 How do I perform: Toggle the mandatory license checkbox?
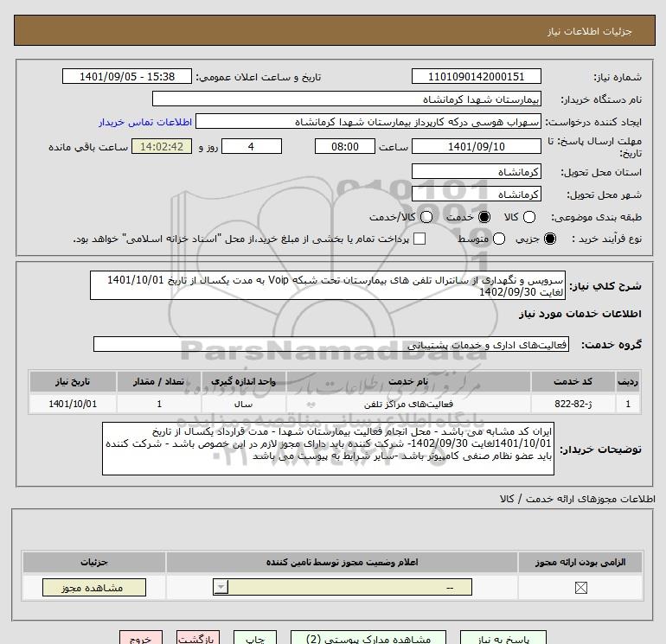580,588
